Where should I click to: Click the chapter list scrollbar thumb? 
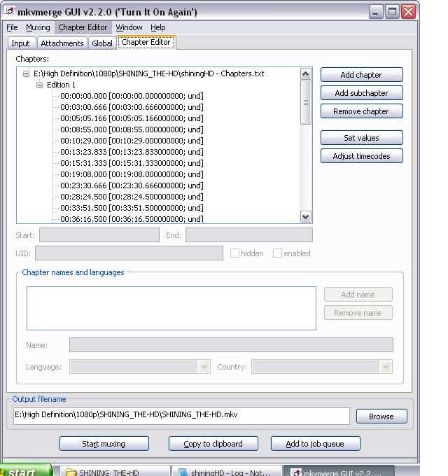click(x=306, y=102)
